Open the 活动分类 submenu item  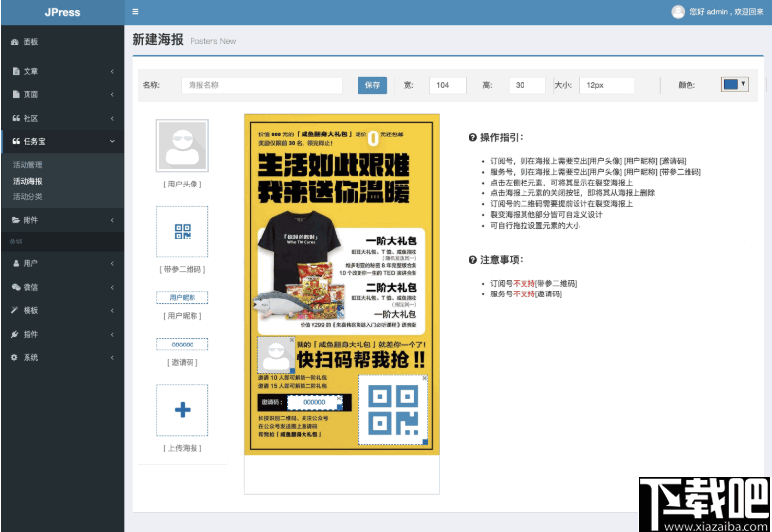pos(28,197)
